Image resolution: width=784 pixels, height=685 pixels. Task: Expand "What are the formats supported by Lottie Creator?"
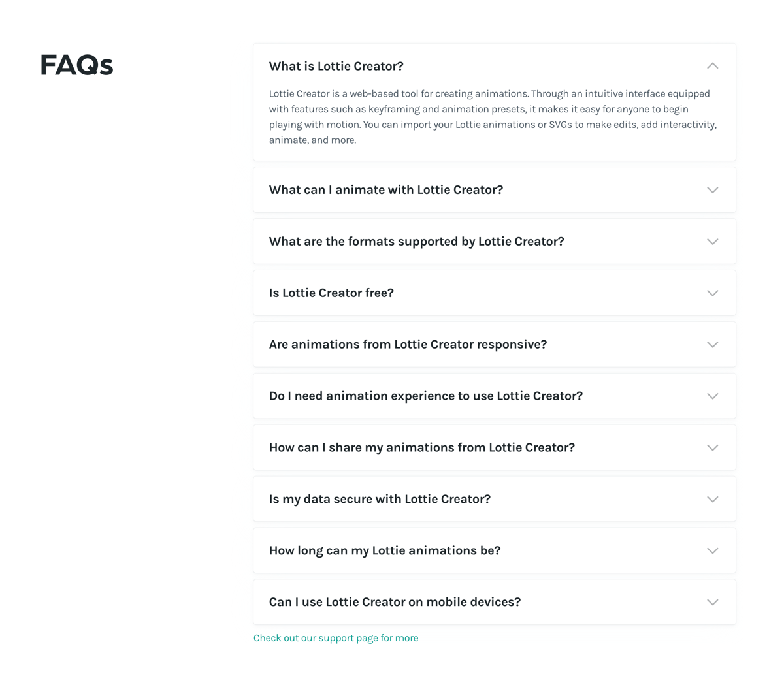[495, 241]
